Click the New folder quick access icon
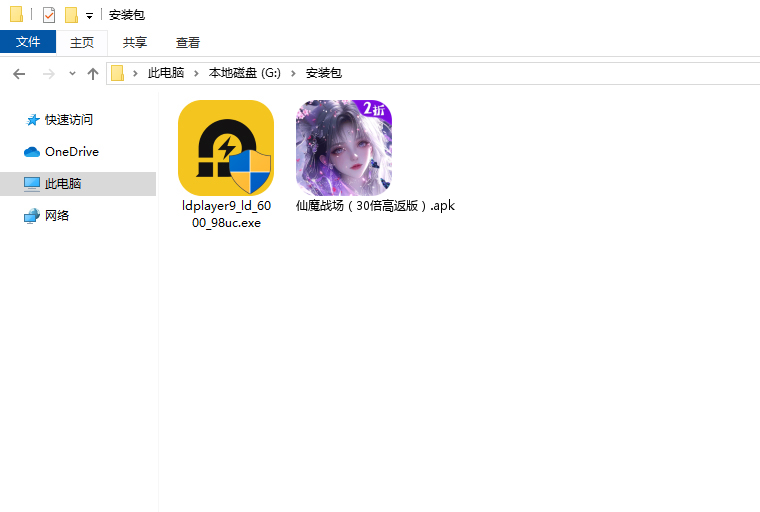 pos(71,15)
